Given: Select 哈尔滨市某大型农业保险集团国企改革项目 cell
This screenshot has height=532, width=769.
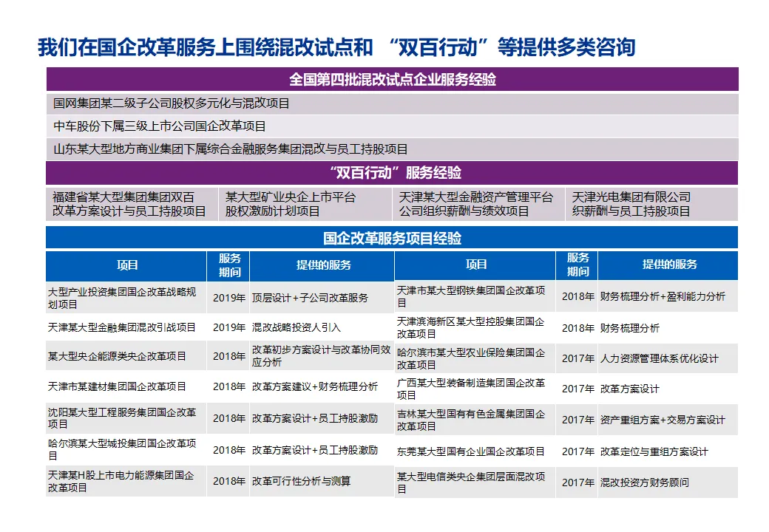Looking at the screenshot, I should (x=475, y=358).
